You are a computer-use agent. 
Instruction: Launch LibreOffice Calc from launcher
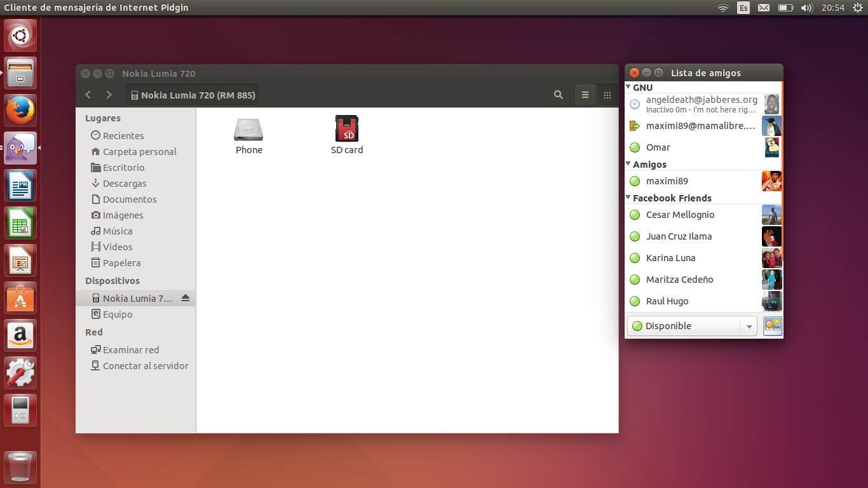point(20,223)
